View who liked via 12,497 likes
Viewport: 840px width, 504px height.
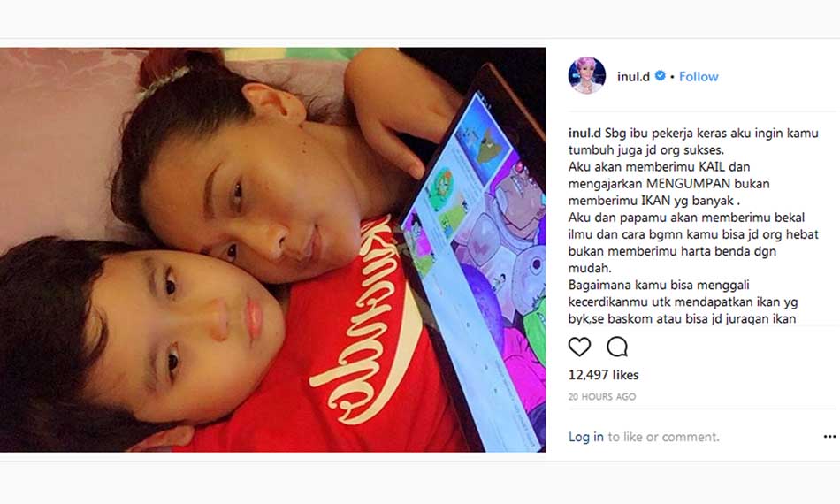click(603, 375)
